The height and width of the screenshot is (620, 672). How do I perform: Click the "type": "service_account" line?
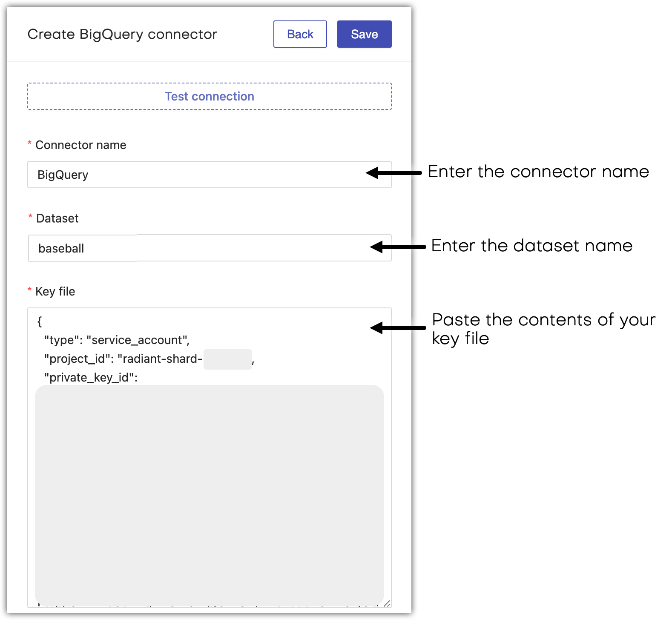tap(117, 340)
